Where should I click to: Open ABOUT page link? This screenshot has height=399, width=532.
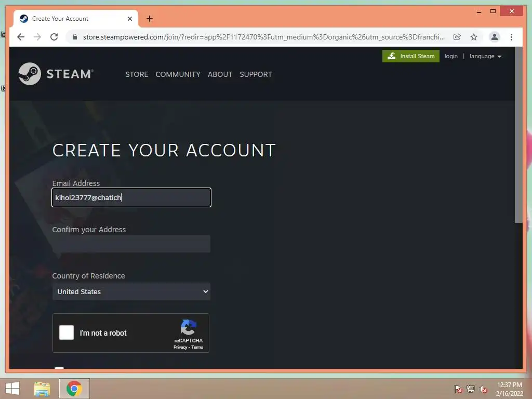tap(220, 74)
